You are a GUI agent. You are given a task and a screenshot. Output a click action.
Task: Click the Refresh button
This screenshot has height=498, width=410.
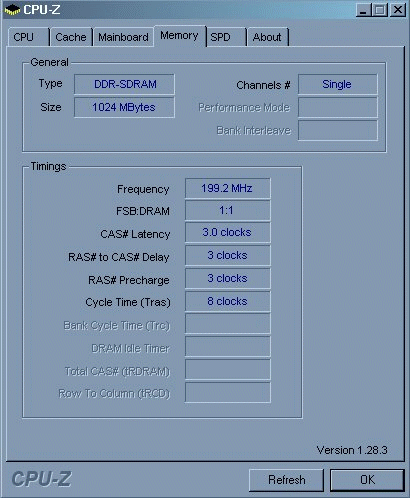click(286, 480)
